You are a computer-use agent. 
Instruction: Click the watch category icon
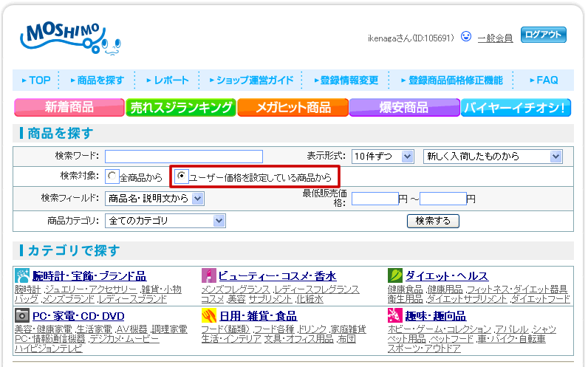coord(22,275)
